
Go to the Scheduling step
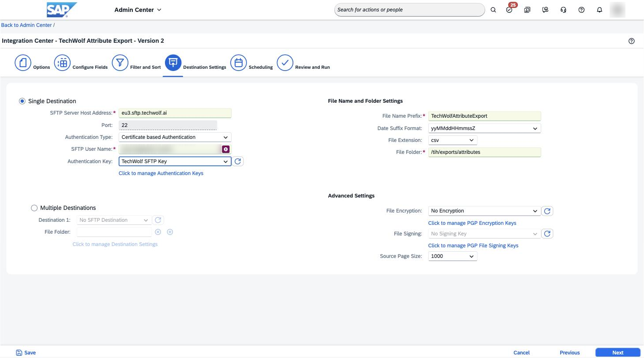click(x=251, y=63)
